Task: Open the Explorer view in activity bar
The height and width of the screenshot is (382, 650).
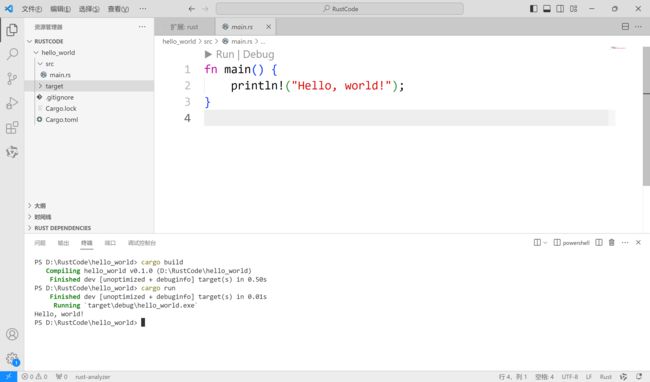Action: (12, 30)
